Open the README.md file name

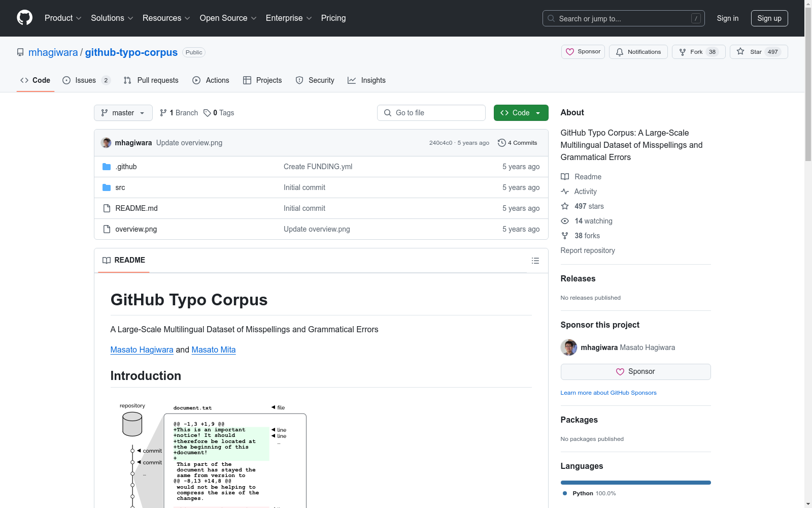coord(137,208)
